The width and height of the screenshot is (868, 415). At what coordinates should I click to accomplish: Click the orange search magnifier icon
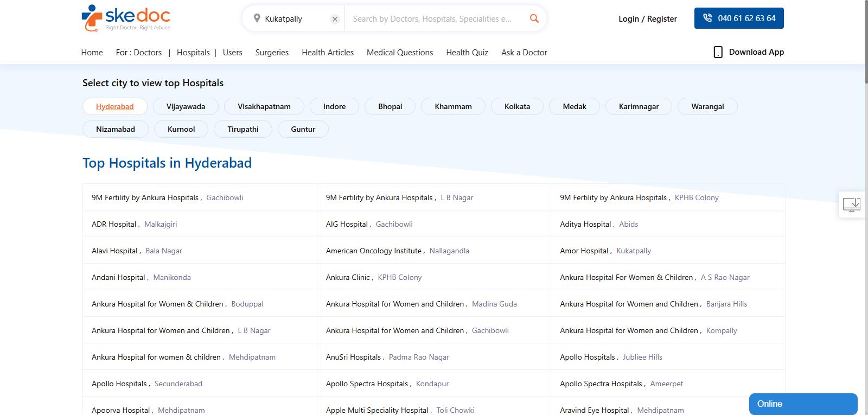(534, 18)
